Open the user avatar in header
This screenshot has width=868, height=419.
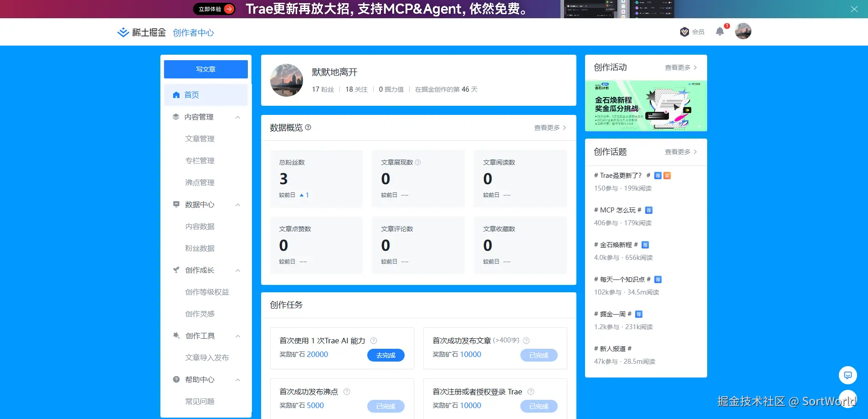[743, 31]
